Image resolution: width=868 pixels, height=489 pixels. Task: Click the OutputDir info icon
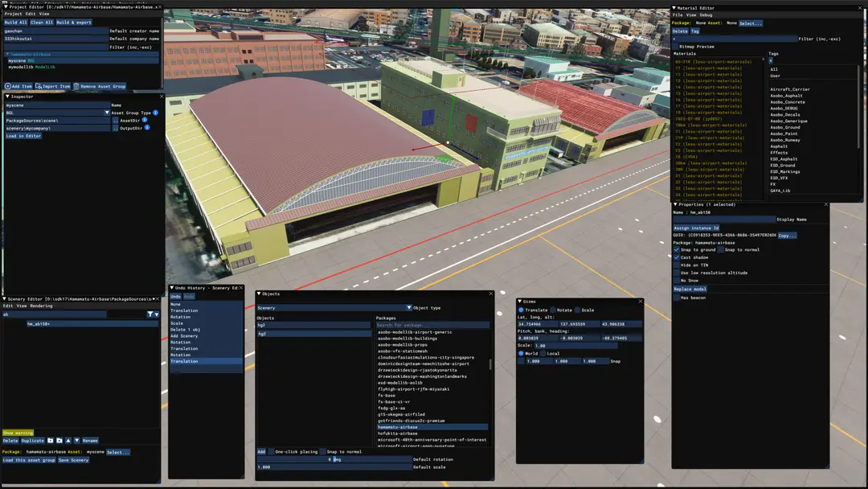click(147, 127)
